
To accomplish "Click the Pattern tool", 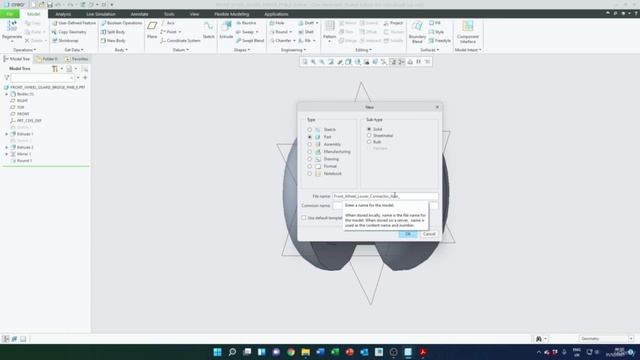I will point(329,29).
